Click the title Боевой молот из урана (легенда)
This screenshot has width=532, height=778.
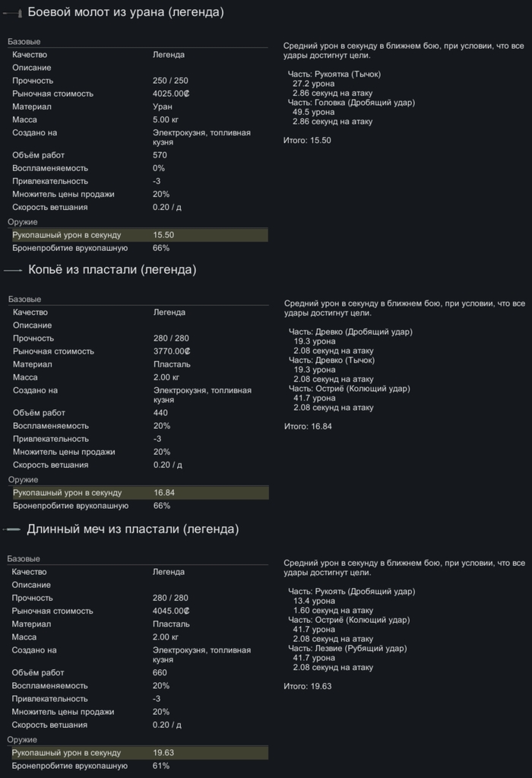(x=125, y=12)
